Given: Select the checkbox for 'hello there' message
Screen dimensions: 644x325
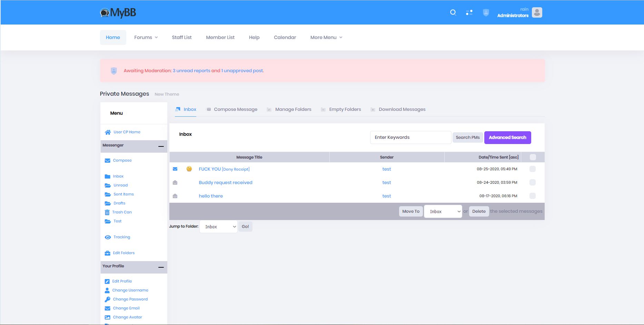Looking at the screenshot, I should (533, 196).
